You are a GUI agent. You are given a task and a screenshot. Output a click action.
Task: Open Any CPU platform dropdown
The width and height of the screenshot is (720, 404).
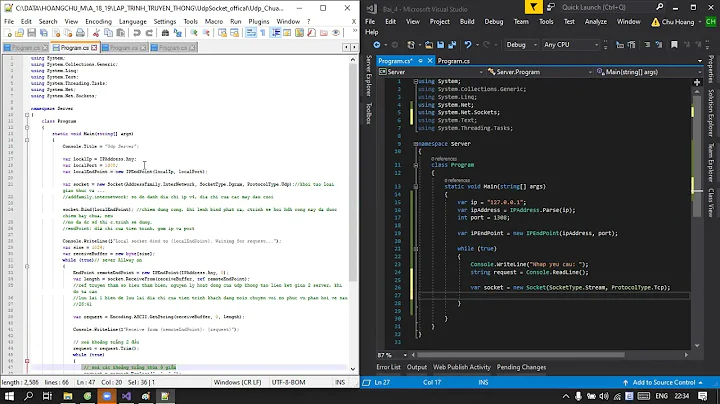coord(571,45)
